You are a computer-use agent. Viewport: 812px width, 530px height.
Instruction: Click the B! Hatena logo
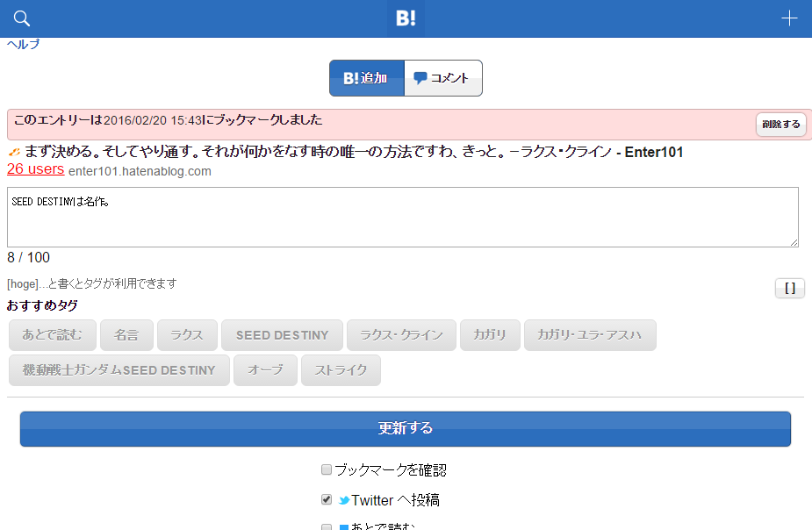(405, 18)
